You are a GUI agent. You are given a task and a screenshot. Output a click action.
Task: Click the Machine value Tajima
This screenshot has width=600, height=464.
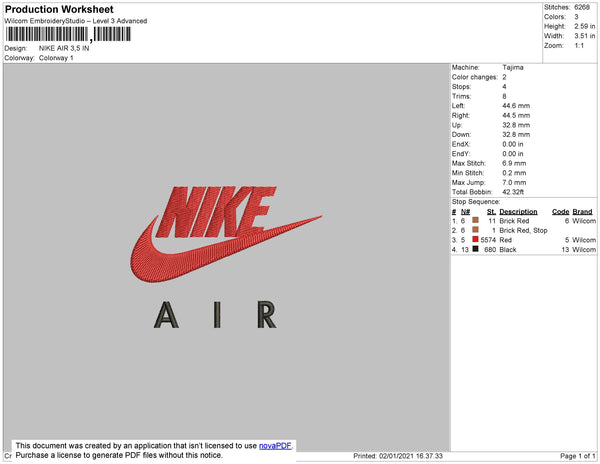(513, 67)
